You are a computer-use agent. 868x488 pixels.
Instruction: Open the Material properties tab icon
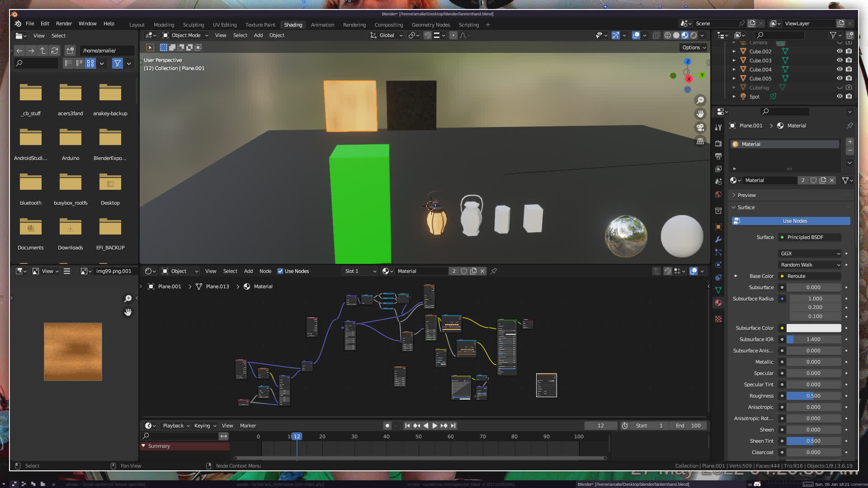(718, 303)
